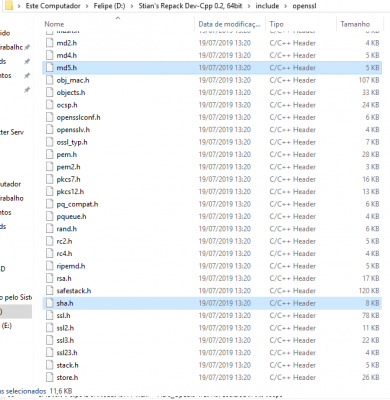Click the ocsp.h file icon
The height and width of the screenshot is (400, 390).
click(x=50, y=105)
